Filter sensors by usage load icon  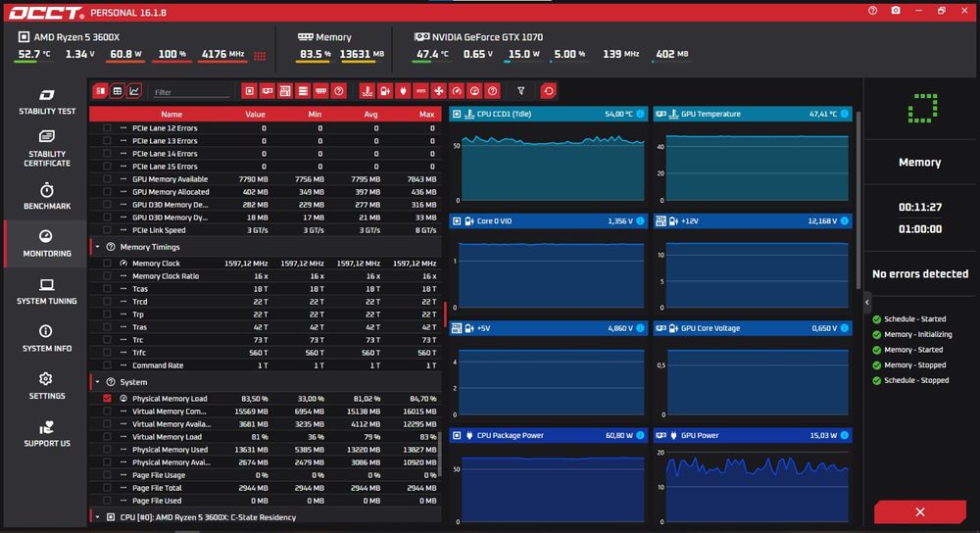(474, 91)
